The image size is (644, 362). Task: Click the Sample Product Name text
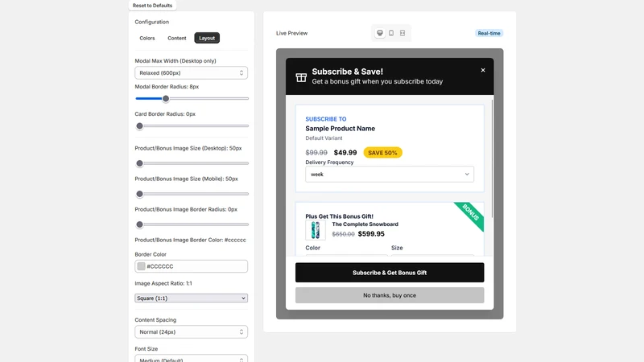click(x=340, y=129)
